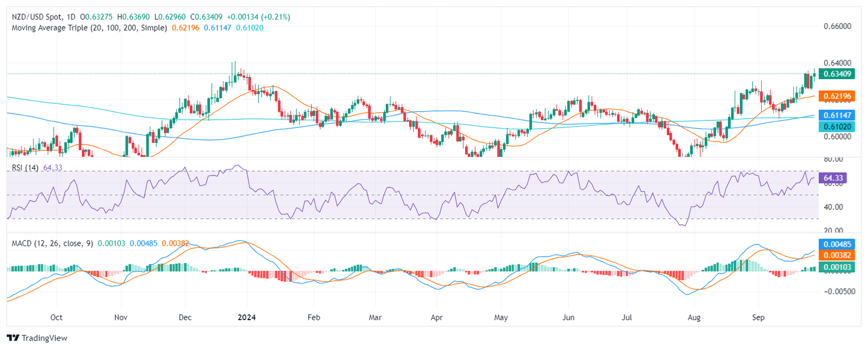Click the TradingView logo icon

[x=13, y=338]
